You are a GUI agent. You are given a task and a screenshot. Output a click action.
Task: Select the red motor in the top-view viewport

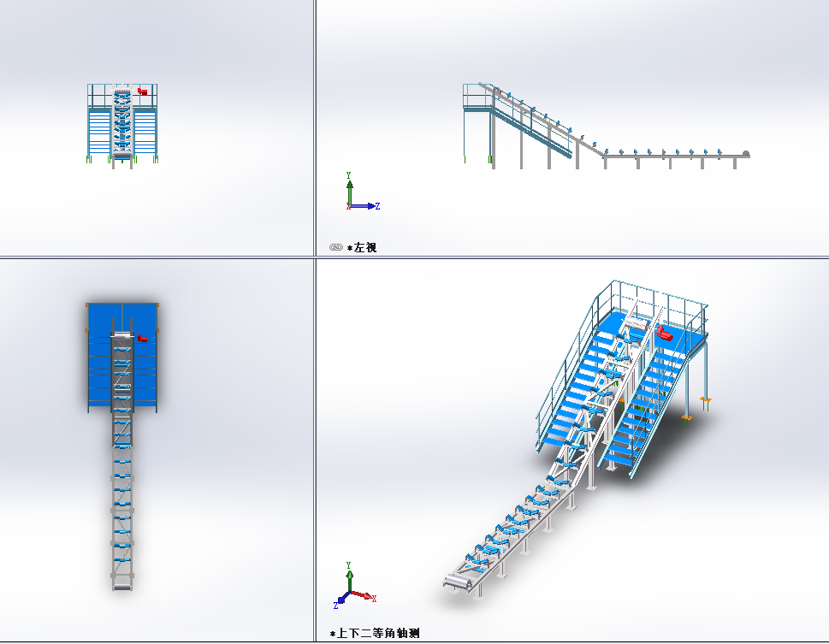point(142,338)
